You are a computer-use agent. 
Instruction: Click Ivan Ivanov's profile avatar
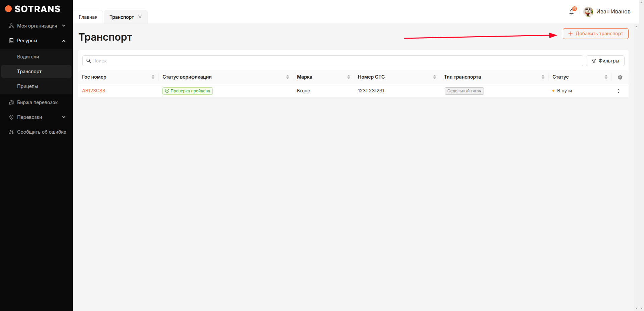(588, 12)
